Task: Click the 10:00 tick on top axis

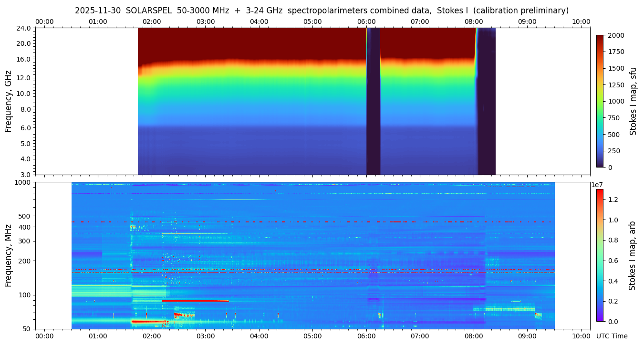Action: [581, 21]
